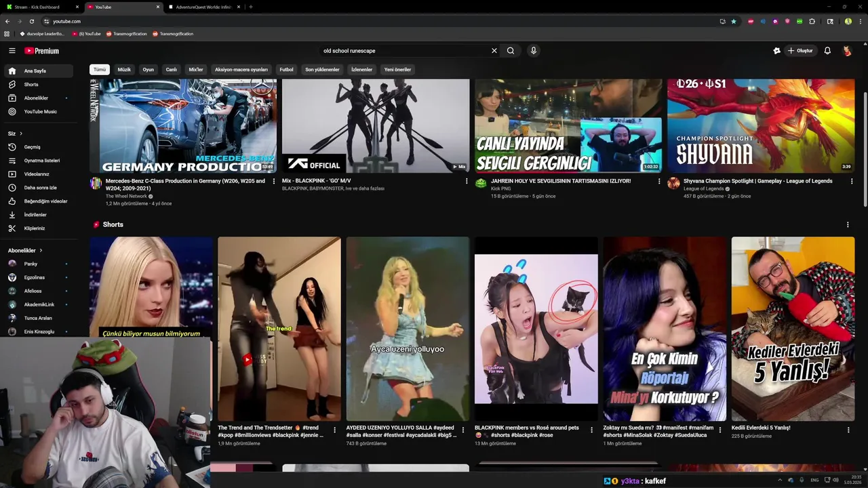The height and width of the screenshot is (488, 868).
Task: Open Kliplerim clips page
Action: click(x=38, y=228)
